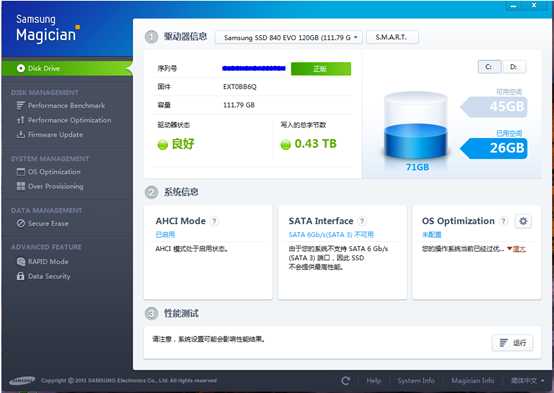This screenshot has height=393, width=554.
Task: Open the language selector in the footer
Action: 527,381
